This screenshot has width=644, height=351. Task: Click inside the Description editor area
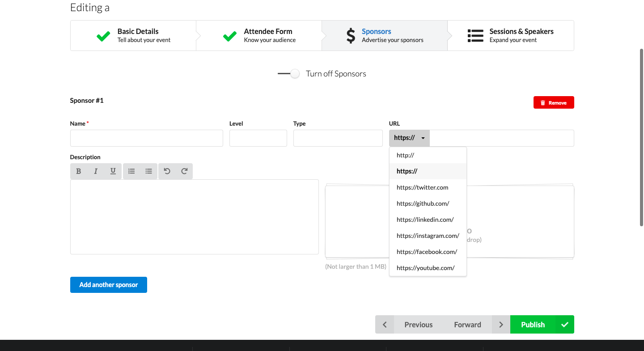pos(195,217)
